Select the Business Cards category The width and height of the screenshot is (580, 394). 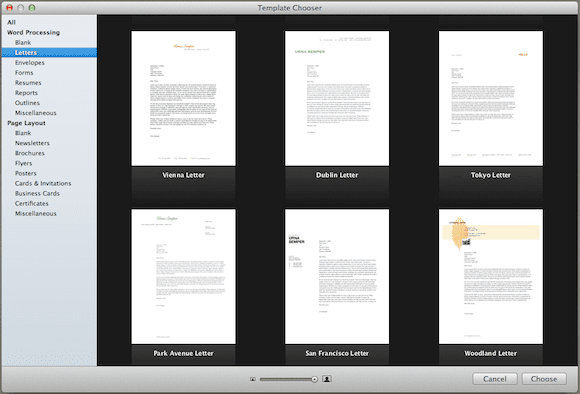click(37, 193)
